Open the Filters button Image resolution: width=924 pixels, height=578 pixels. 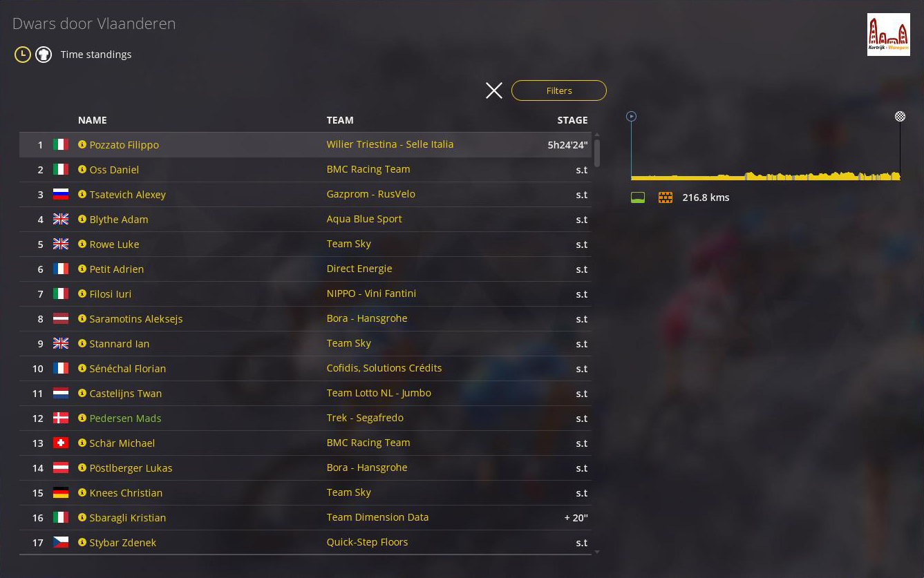pos(558,90)
